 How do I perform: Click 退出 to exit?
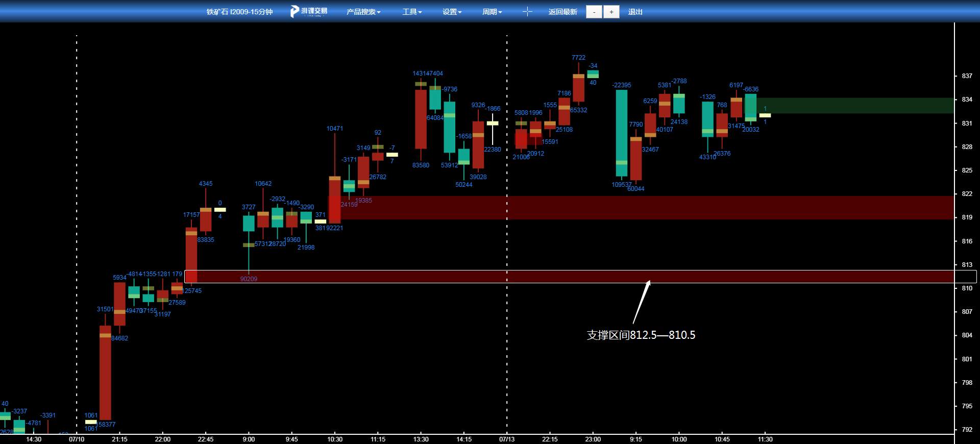click(x=635, y=12)
